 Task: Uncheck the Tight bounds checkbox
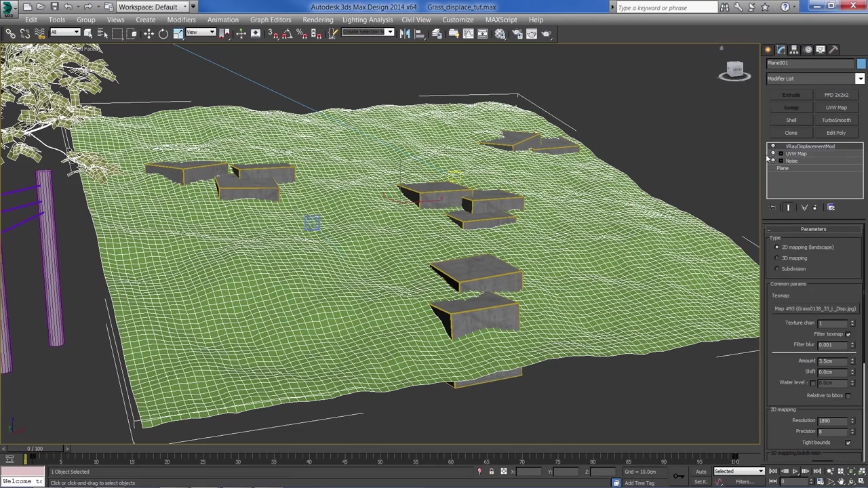848,443
